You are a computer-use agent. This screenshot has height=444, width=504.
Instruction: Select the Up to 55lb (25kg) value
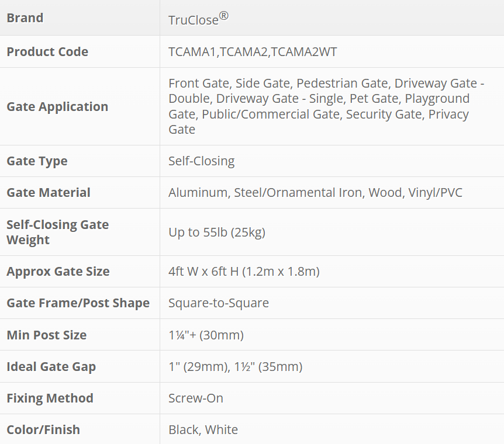click(217, 232)
